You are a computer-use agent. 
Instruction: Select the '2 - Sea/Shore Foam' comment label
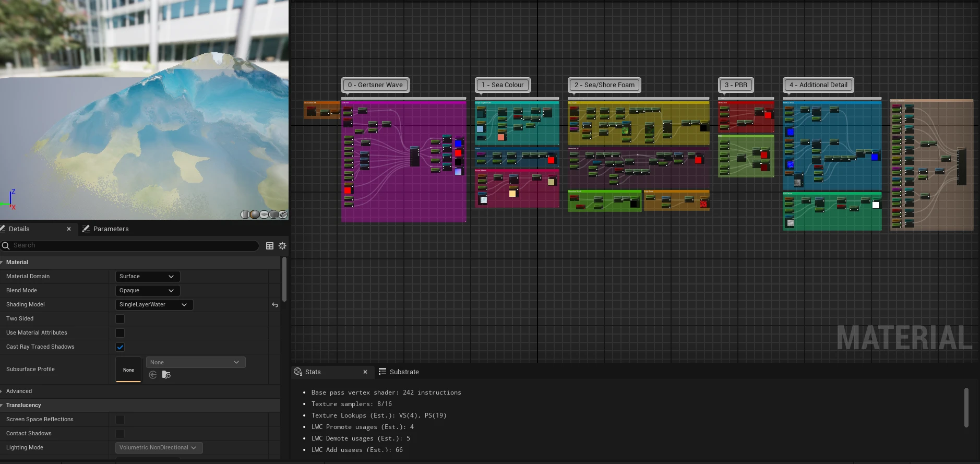pyautogui.click(x=604, y=85)
